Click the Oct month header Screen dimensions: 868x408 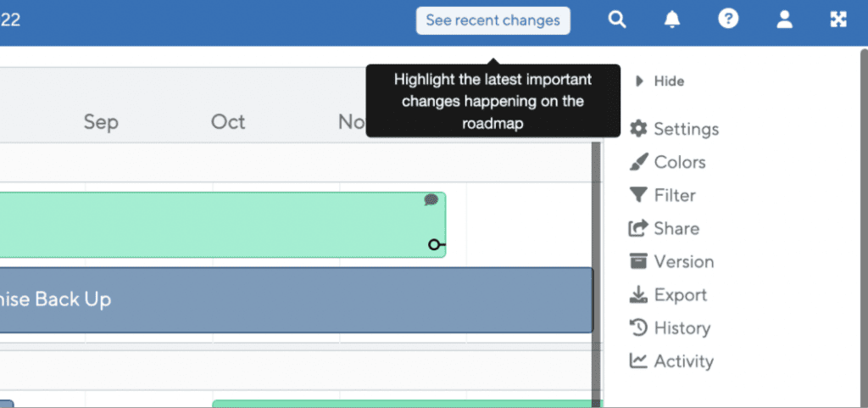click(x=228, y=122)
